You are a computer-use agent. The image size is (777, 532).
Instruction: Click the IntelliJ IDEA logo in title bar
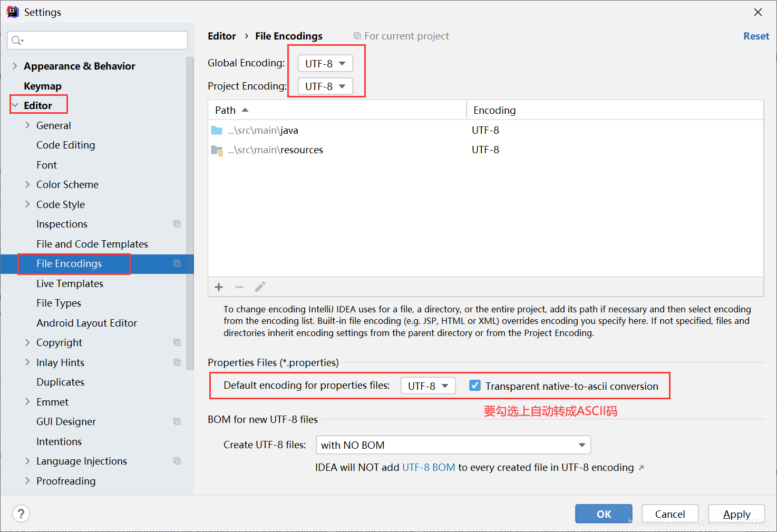point(13,12)
